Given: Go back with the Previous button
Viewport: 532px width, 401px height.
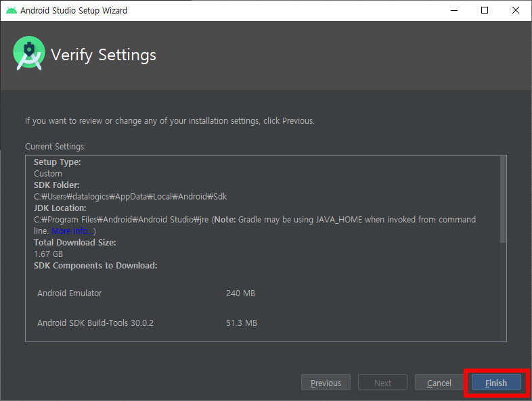Looking at the screenshot, I should point(326,383).
